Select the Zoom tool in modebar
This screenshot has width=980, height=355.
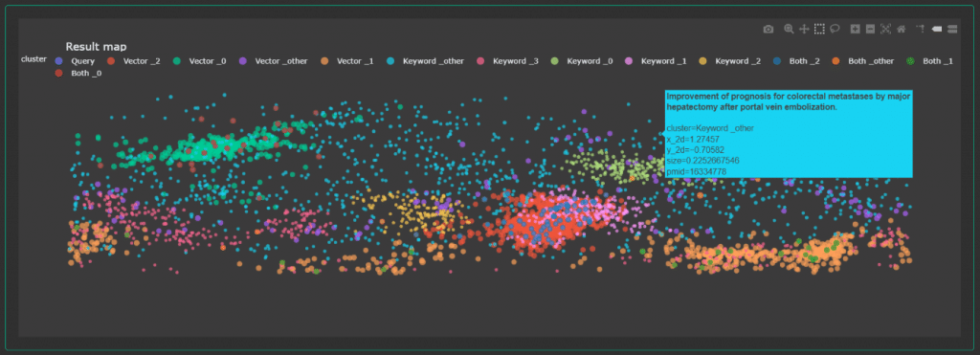click(789, 29)
